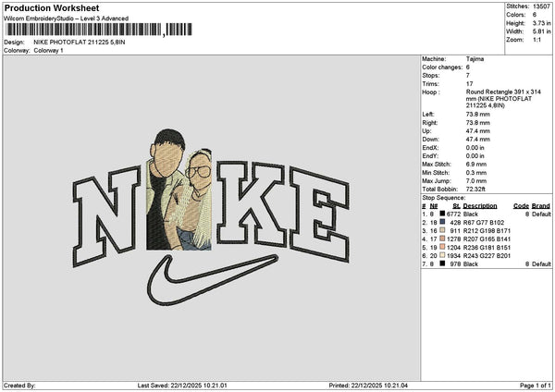Click the "Brand" column header

[540, 206]
